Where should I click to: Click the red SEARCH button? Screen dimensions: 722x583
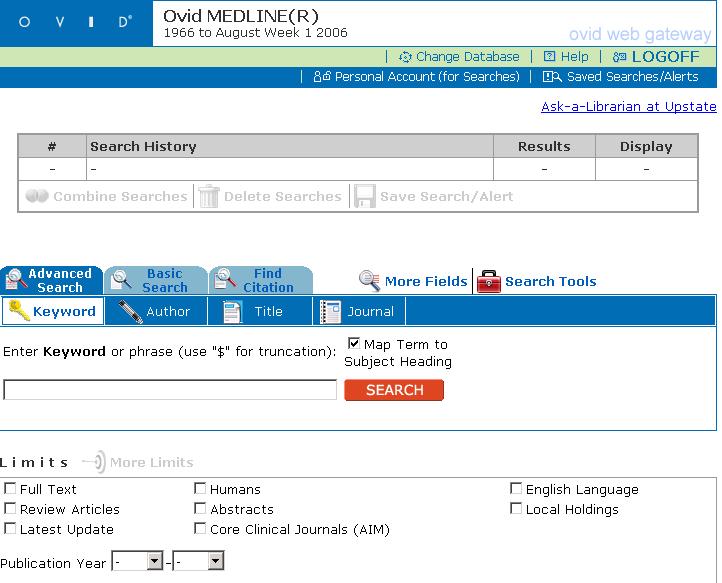pyautogui.click(x=394, y=390)
